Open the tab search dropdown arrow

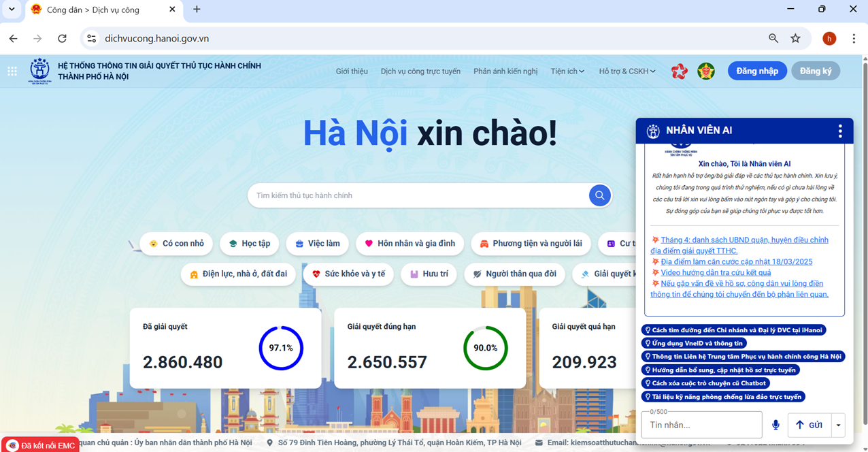click(12, 10)
